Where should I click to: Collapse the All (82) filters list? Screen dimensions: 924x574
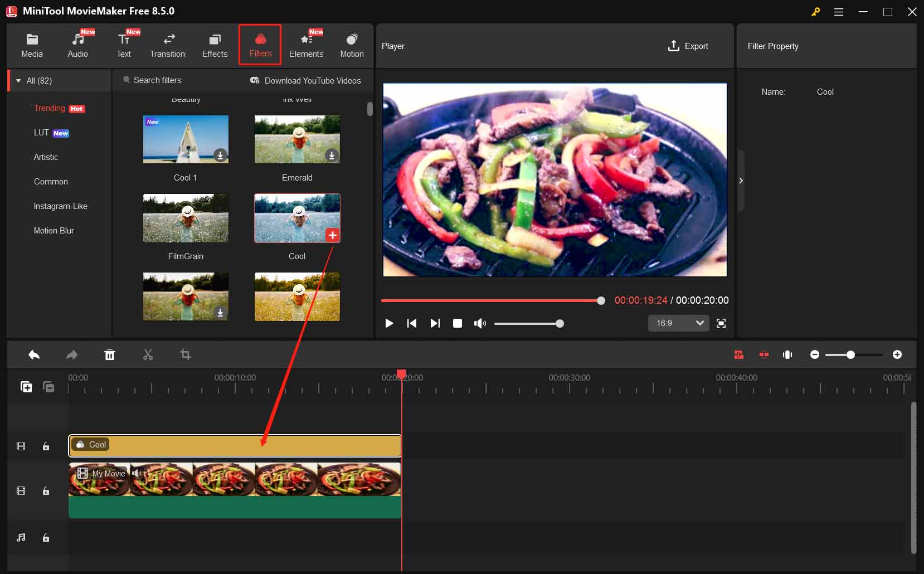pyautogui.click(x=19, y=80)
